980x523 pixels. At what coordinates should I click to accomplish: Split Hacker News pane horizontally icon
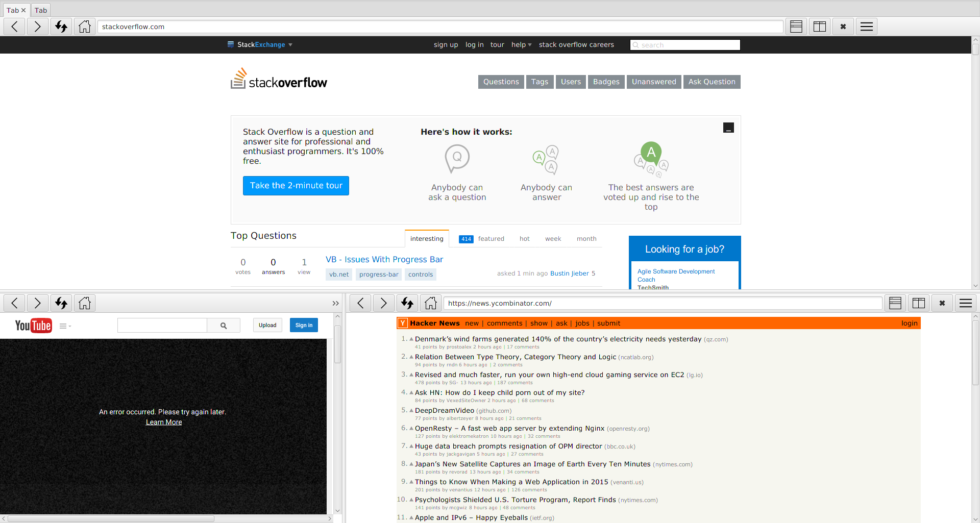tap(895, 303)
